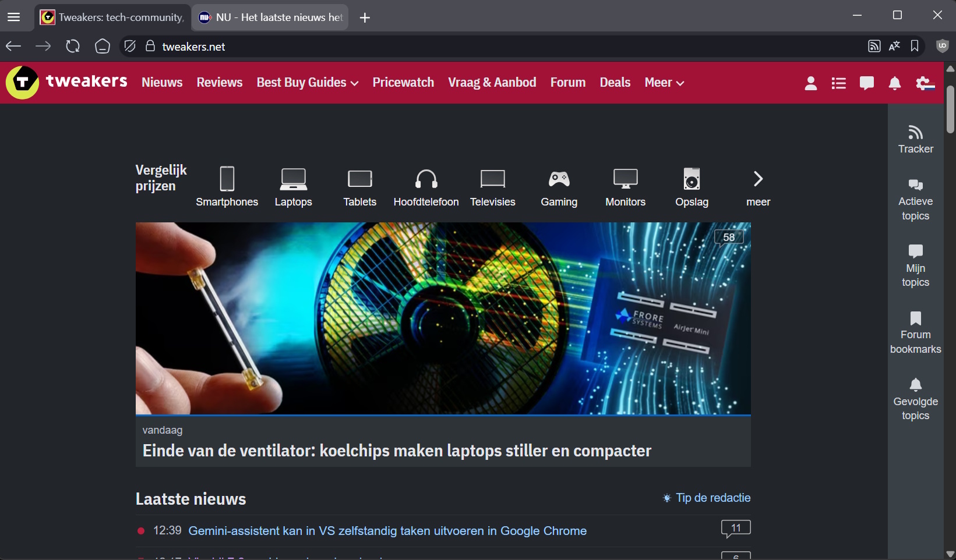This screenshot has width=956, height=560.
Task: Open the Nieuws section
Action: 162,83
